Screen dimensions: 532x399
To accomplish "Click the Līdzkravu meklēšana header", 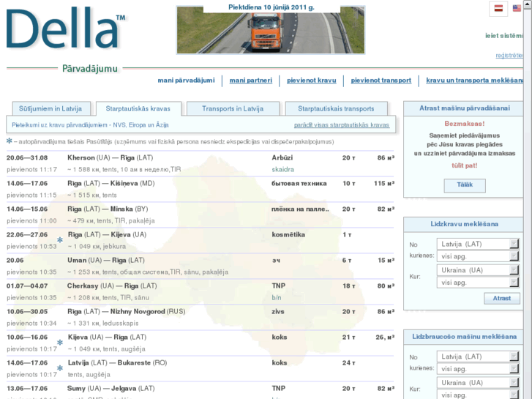I will coord(465,224).
